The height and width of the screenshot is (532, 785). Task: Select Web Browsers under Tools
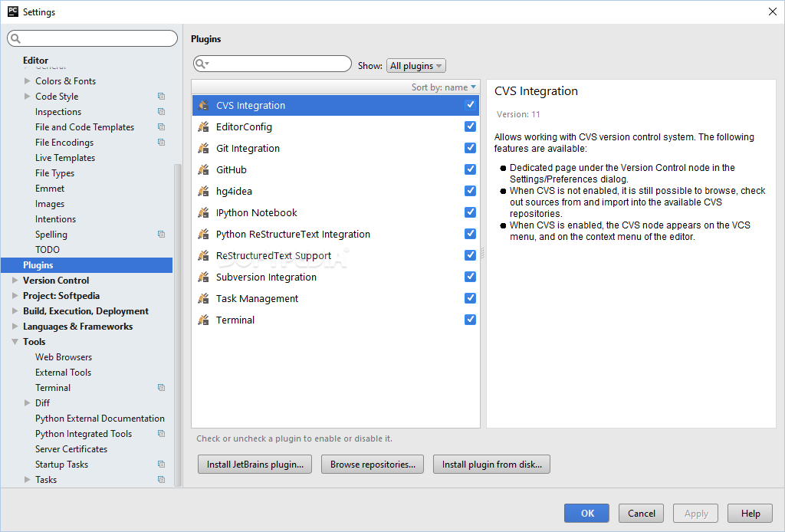coord(64,356)
